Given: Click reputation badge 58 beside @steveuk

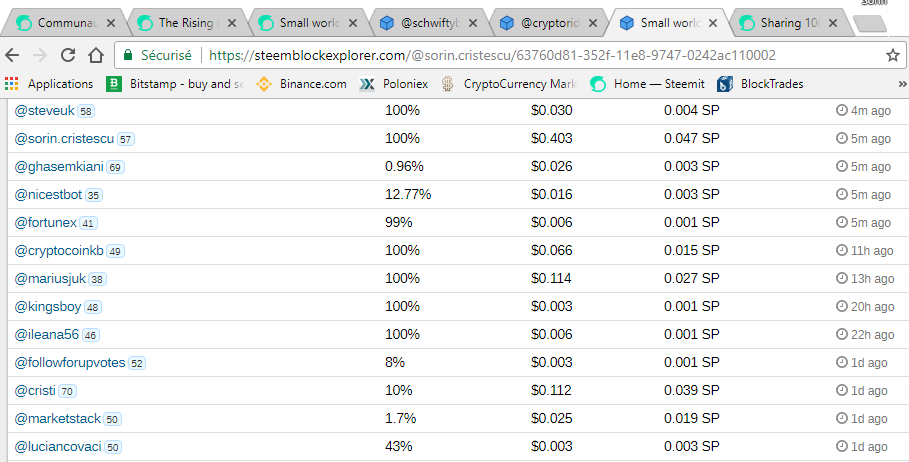Looking at the screenshot, I should pos(86,111).
